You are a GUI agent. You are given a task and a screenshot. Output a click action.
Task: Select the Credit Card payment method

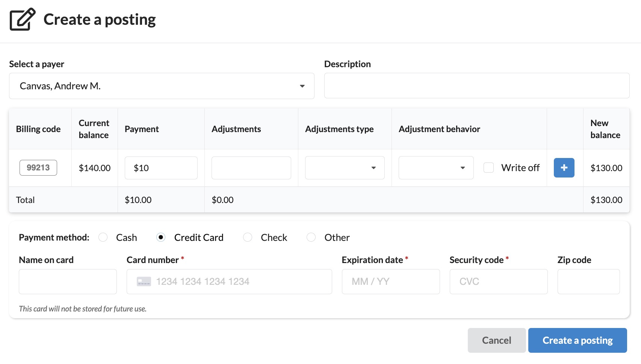(161, 238)
